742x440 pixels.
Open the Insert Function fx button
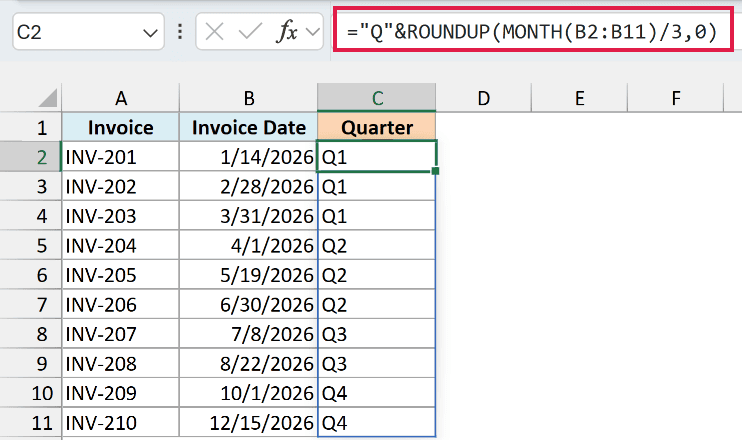click(x=287, y=32)
